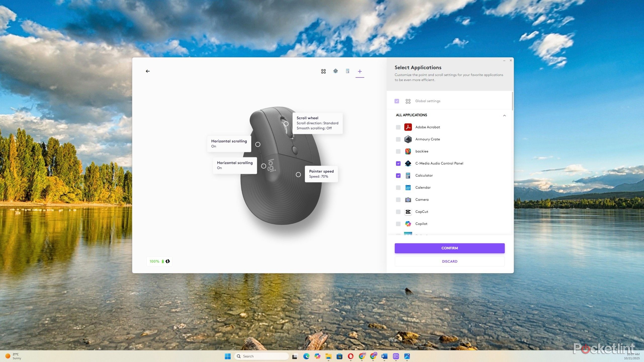Viewport: 644px width, 362px height.
Task: Discard the application selection
Action: (x=449, y=261)
